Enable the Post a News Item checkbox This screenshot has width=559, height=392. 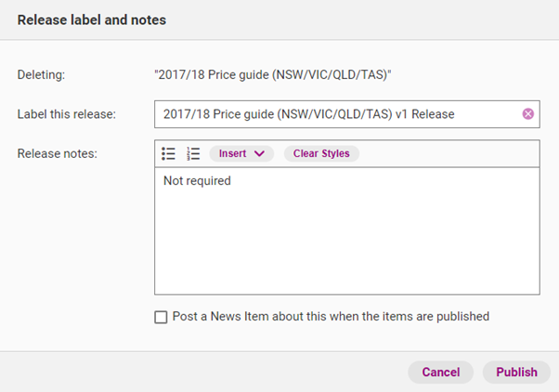162,317
